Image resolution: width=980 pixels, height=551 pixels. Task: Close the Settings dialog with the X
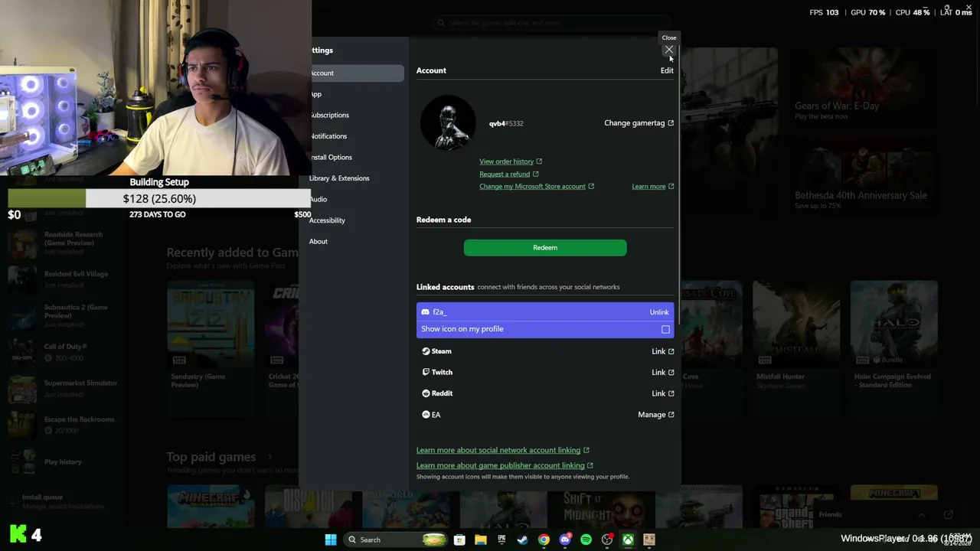point(669,50)
